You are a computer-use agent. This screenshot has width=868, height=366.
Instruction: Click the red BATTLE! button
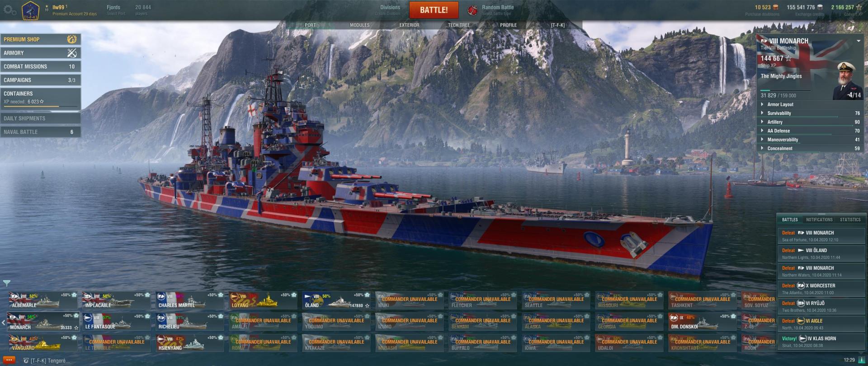(434, 10)
